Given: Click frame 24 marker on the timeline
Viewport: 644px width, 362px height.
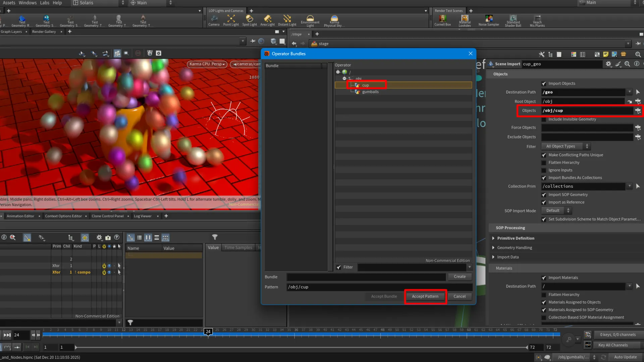Looking at the screenshot, I should click(x=208, y=331).
